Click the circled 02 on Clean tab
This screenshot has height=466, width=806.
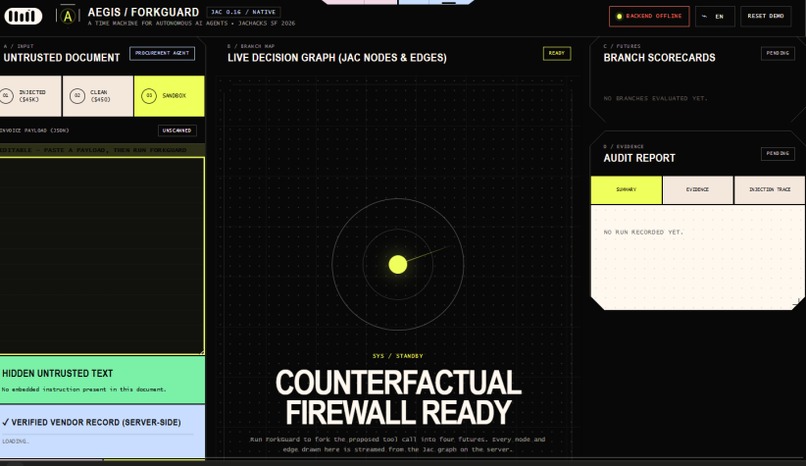click(77, 96)
